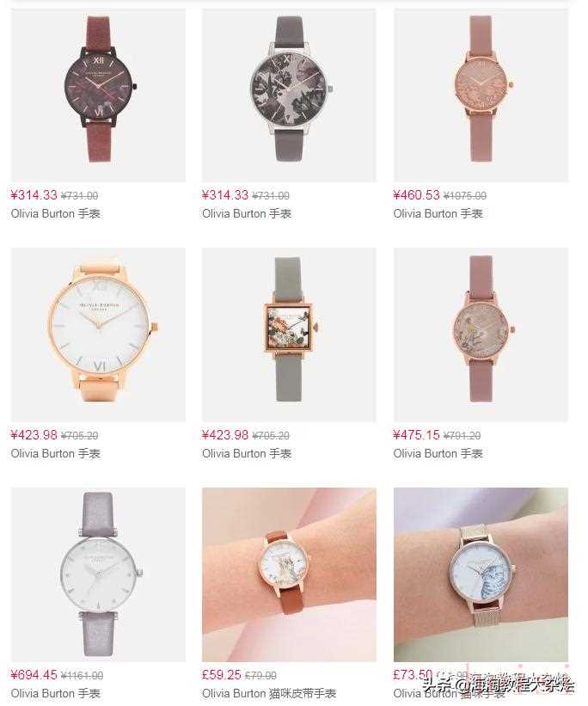
Task: Click Olivia Burton 手表 link under the ¥694.45 price
Action: pos(55,693)
